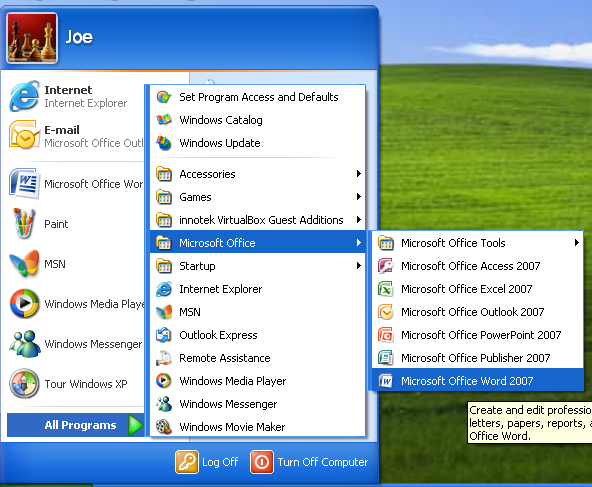
Task: Expand Microsoft Office Tools submenu arrow
Action: (577, 243)
